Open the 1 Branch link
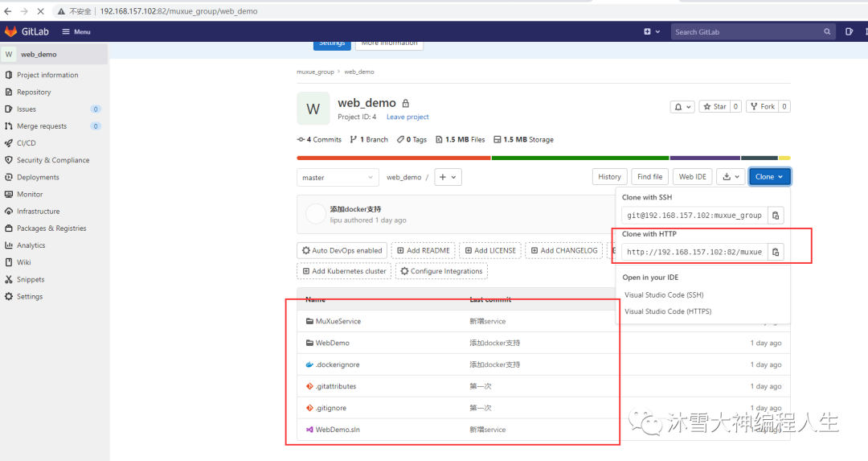Viewport: 868px width, 461px height. [369, 140]
